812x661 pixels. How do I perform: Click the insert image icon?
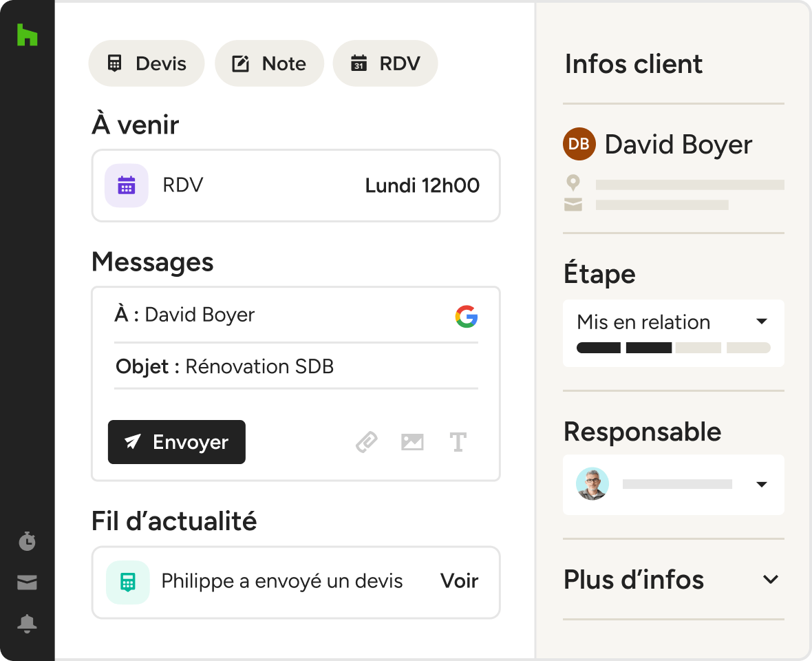point(412,442)
